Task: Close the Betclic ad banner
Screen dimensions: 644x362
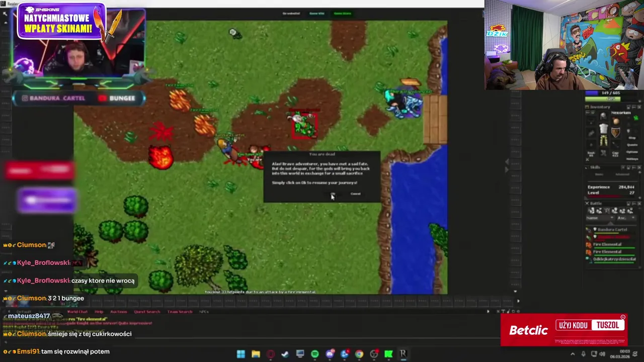Action: pyautogui.click(x=623, y=317)
